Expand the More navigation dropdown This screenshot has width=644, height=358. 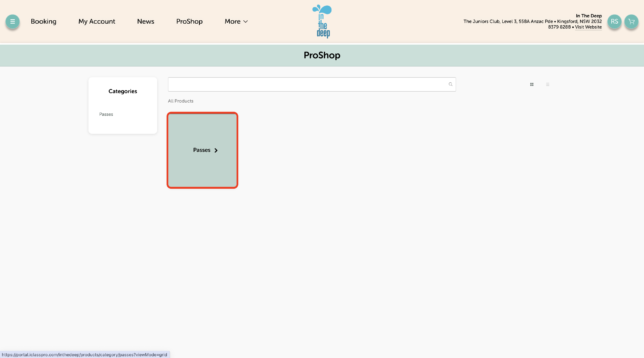point(236,21)
